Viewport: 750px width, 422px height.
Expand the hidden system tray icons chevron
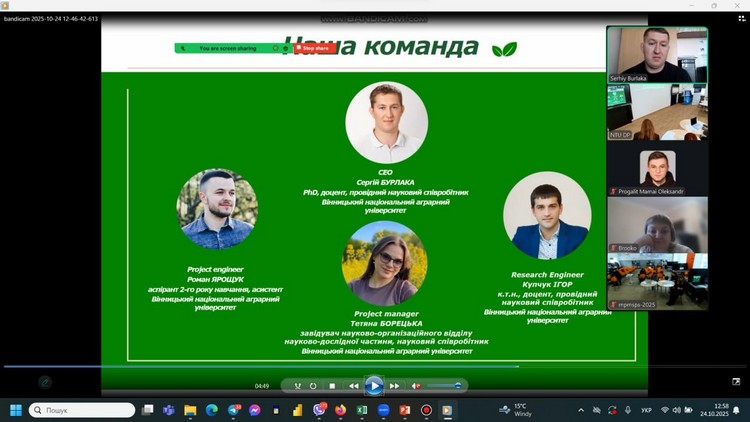tap(581, 410)
